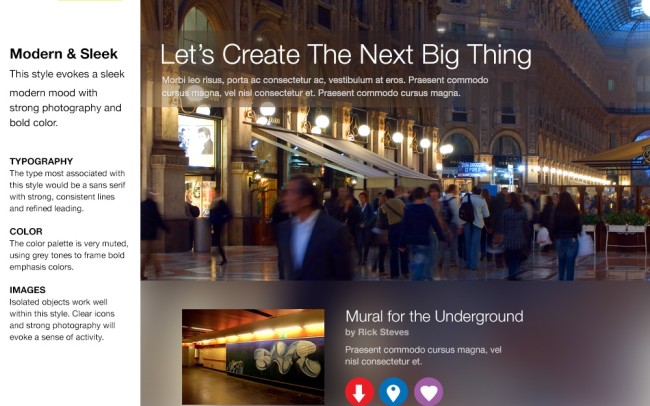The image size is (650, 406).
Task: Click the hero paragraph starting 'Morbi leo risus'
Action: click(324, 86)
